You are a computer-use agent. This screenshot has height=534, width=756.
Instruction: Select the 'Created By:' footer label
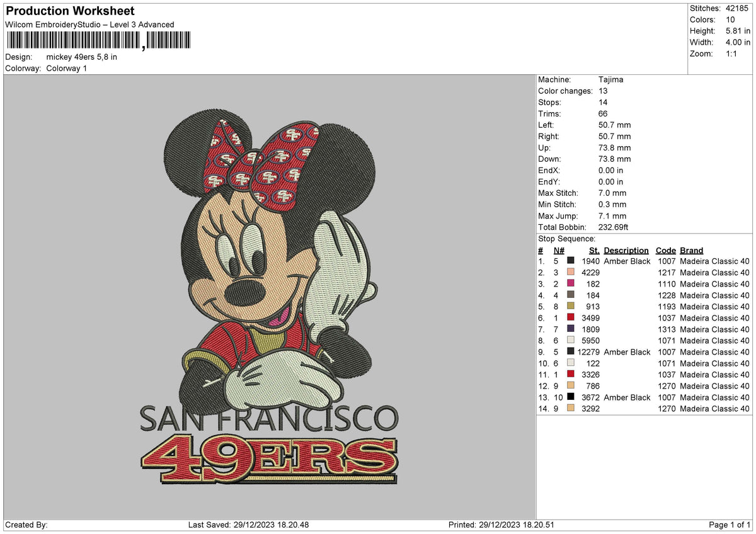pyautogui.click(x=26, y=525)
